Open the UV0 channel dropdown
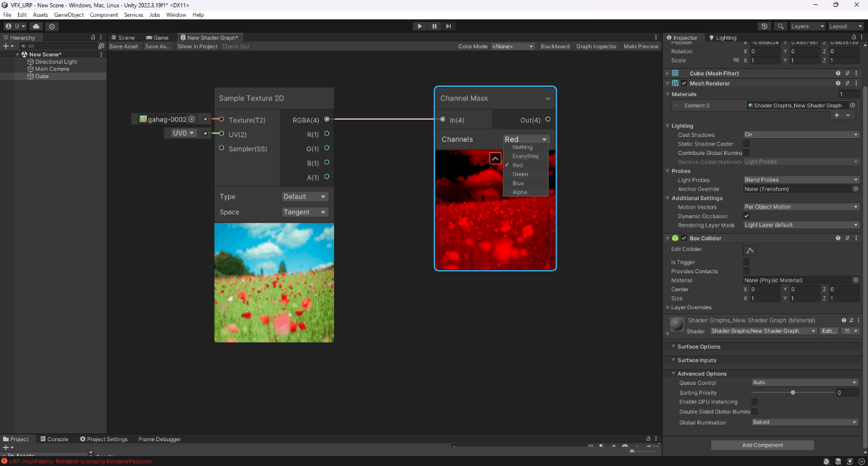Screen dimensions: 868x466 [184, 133]
